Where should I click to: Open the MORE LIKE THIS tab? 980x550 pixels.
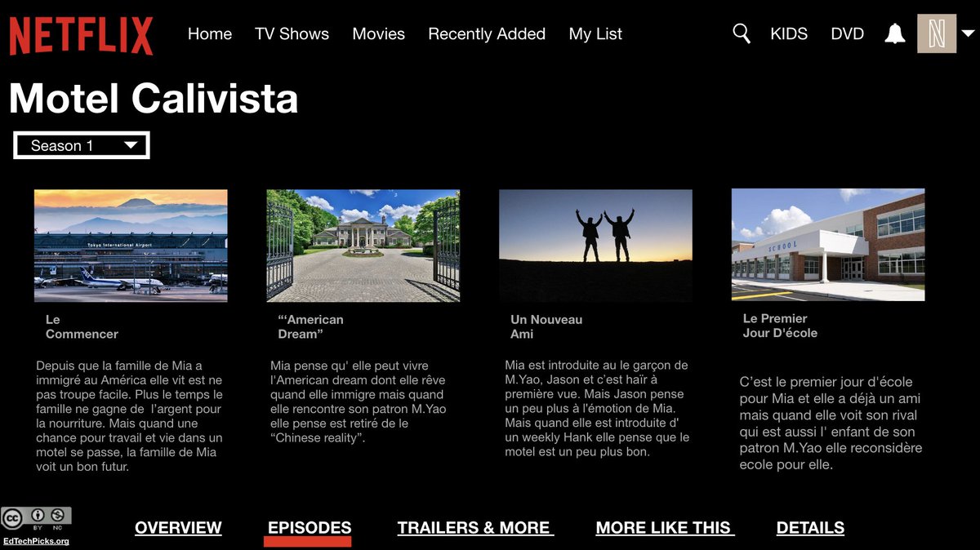click(665, 528)
